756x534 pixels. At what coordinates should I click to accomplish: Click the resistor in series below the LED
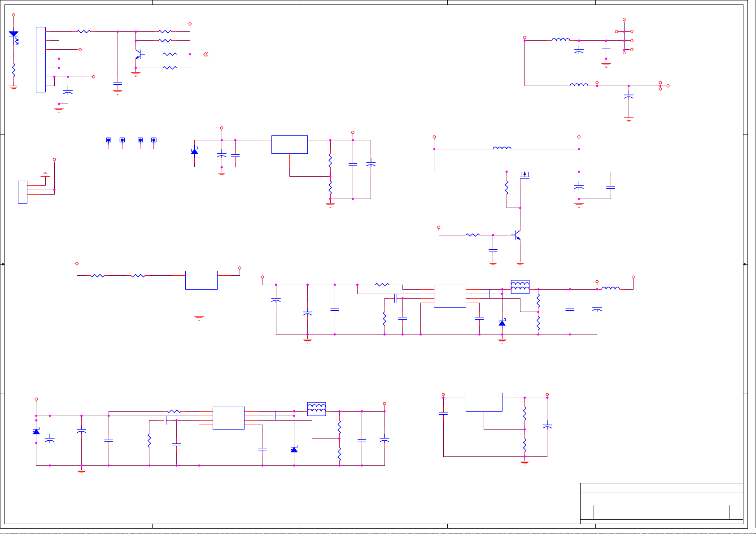(x=13, y=70)
